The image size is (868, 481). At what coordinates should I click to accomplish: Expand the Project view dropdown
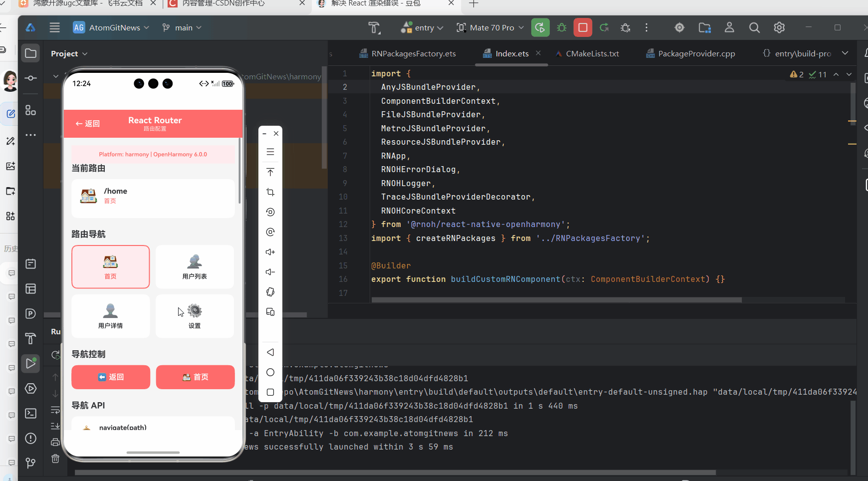69,54
